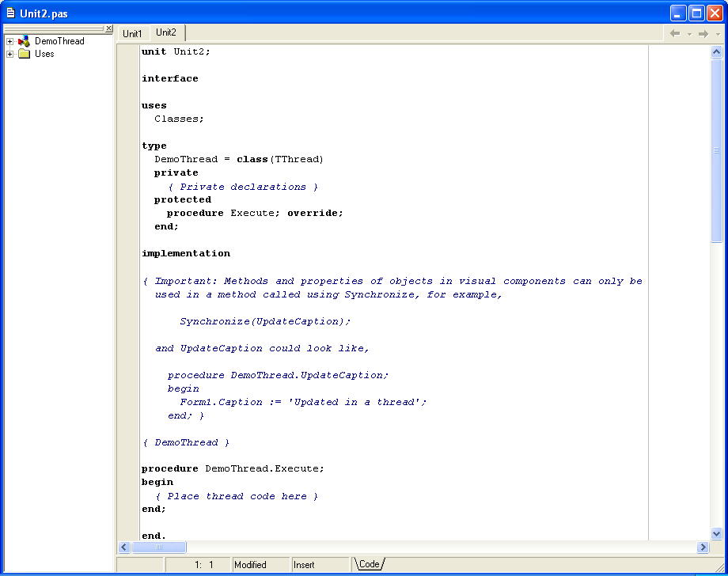Open the forward history dropdown
The image size is (728, 576).
[718, 34]
